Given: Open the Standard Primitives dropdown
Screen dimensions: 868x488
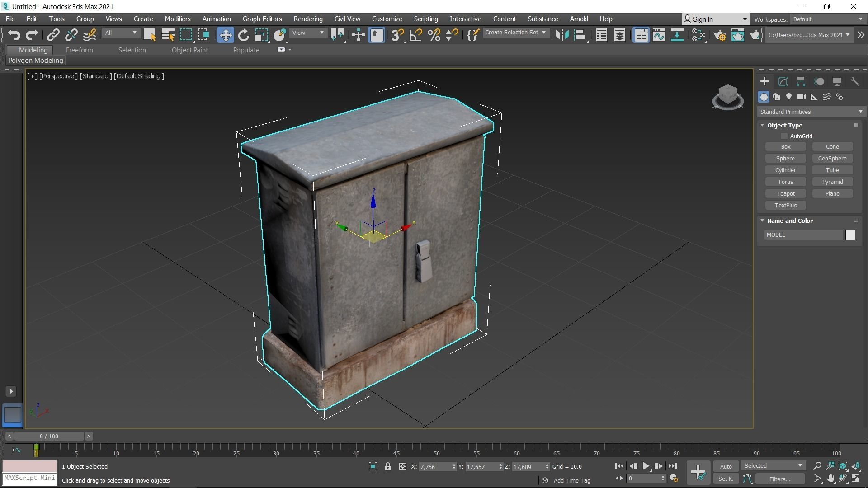Looking at the screenshot, I should point(811,112).
